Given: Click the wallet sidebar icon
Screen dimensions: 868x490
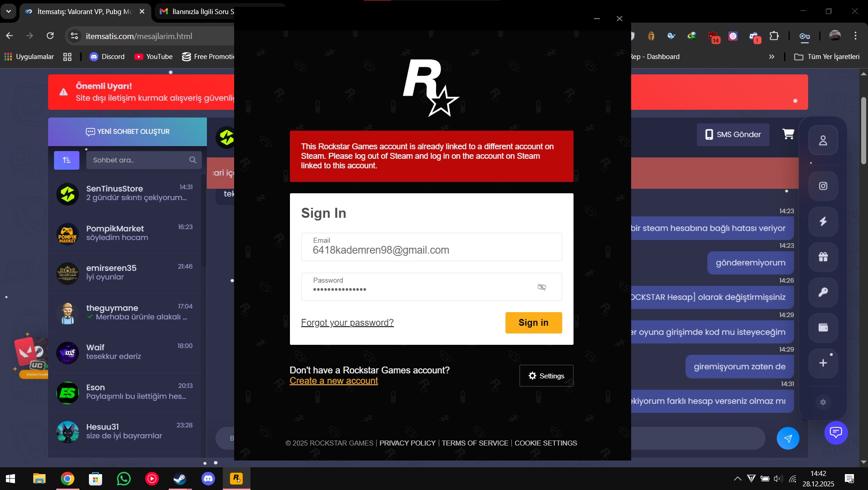Looking at the screenshot, I should (x=823, y=328).
